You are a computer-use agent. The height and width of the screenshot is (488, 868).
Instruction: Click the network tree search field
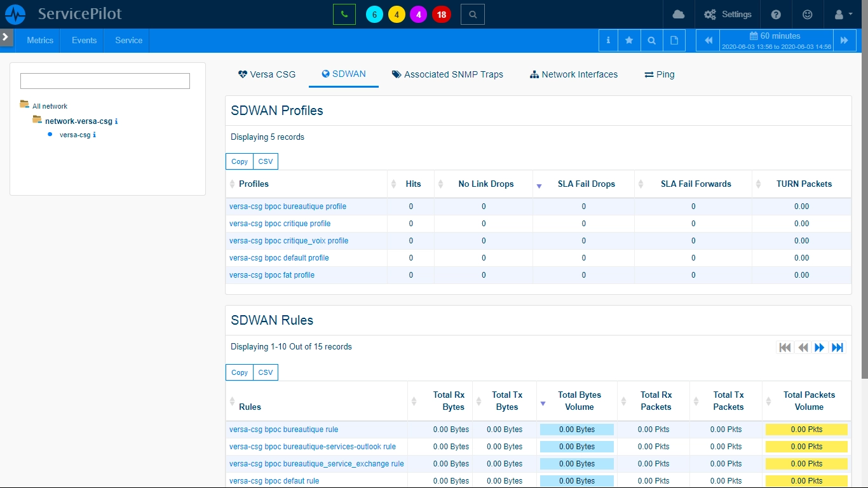click(x=105, y=81)
